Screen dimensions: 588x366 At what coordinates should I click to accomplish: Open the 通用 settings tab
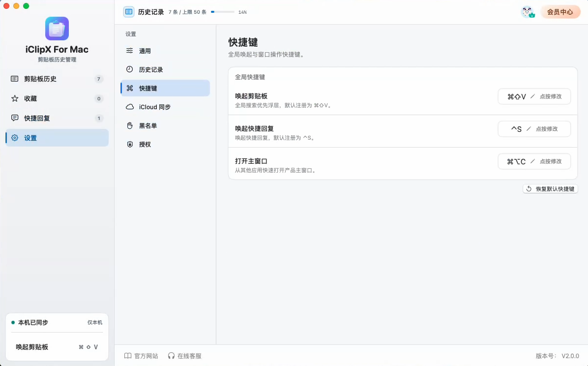click(165, 51)
